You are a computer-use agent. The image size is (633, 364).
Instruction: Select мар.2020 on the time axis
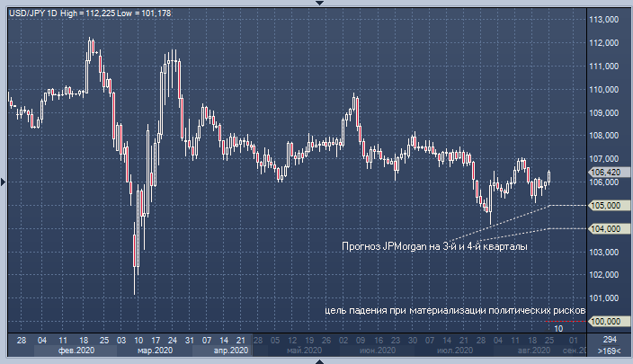(x=155, y=351)
